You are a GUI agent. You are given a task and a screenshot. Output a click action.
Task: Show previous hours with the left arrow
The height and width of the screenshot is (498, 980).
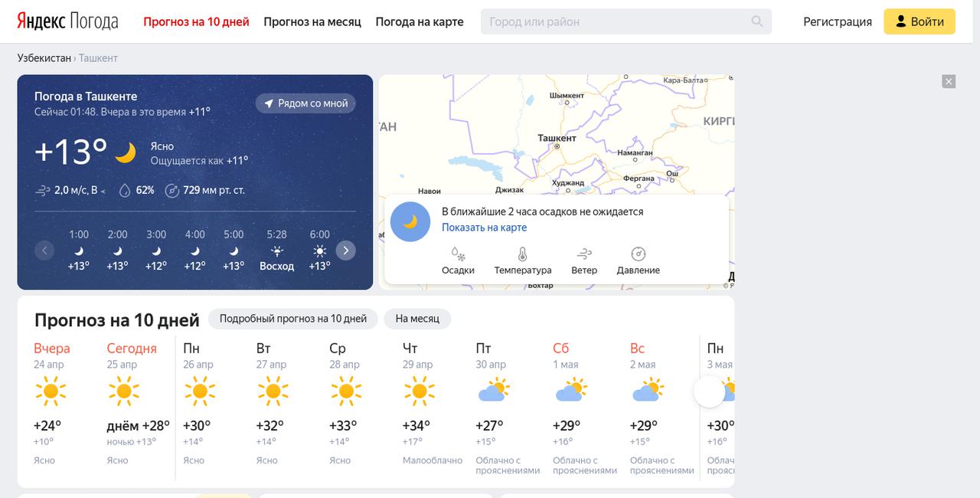pos(44,251)
